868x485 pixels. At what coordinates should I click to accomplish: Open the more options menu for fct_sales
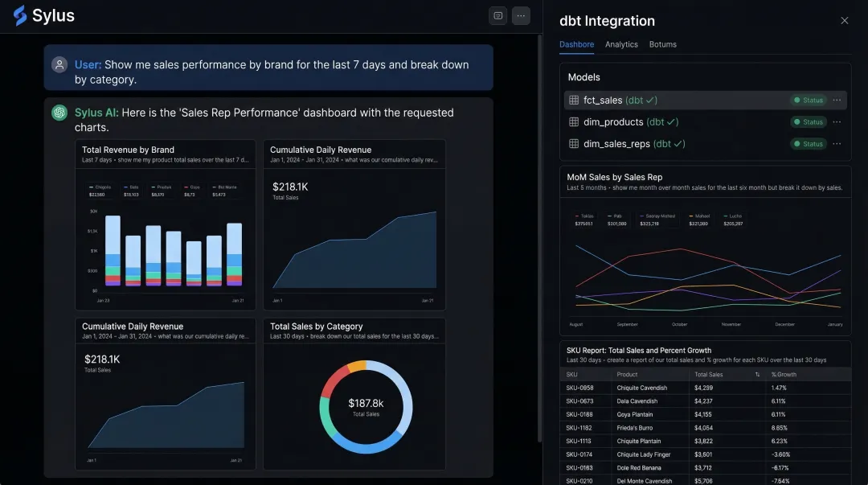pos(838,100)
